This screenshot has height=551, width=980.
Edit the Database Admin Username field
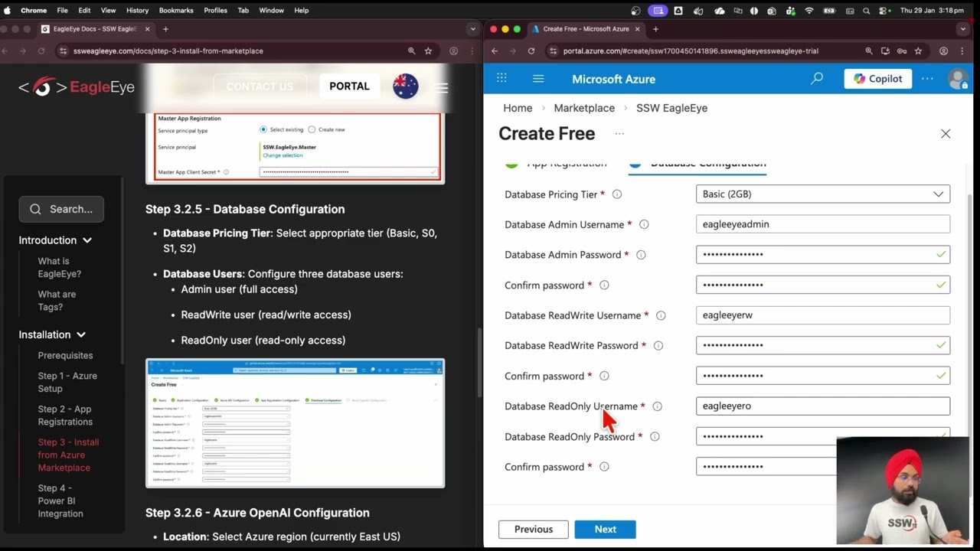(823, 224)
